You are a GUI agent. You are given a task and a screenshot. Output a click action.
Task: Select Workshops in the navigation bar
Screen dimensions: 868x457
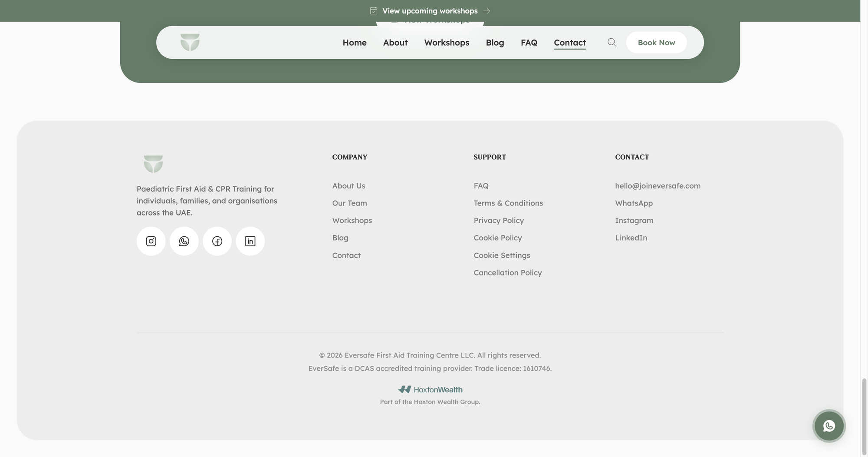pos(447,43)
